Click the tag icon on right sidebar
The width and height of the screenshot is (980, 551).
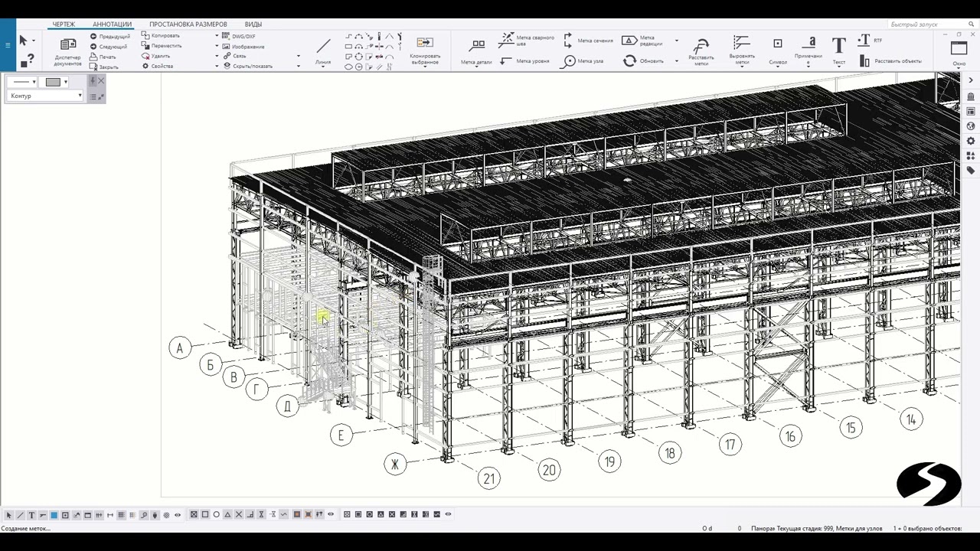click(971, 170)
